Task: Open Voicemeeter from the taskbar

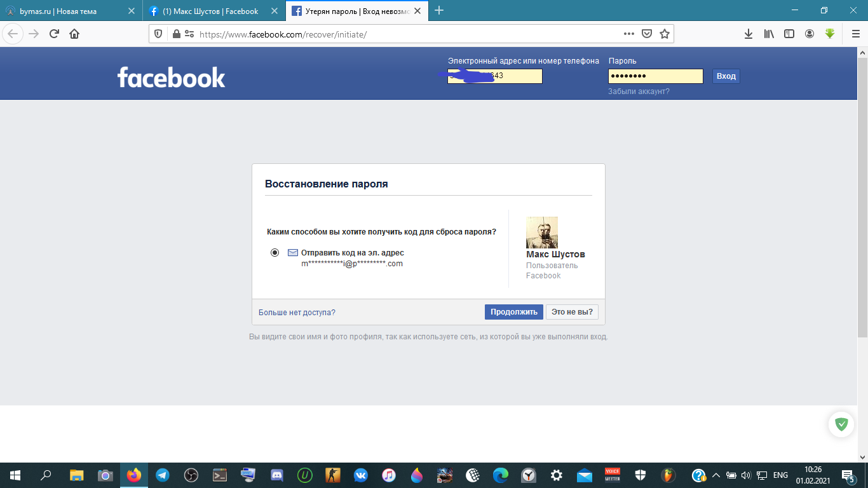Action: [612, 475]
